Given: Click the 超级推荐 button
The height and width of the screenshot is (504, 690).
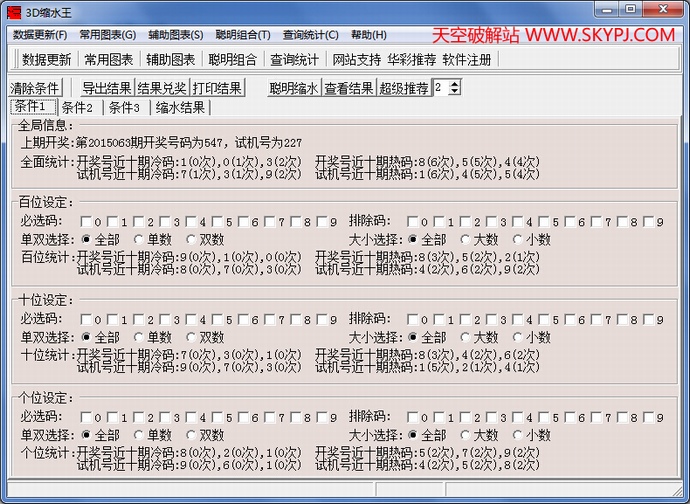Looking at the screenshot, I should [x=404, y=88].
